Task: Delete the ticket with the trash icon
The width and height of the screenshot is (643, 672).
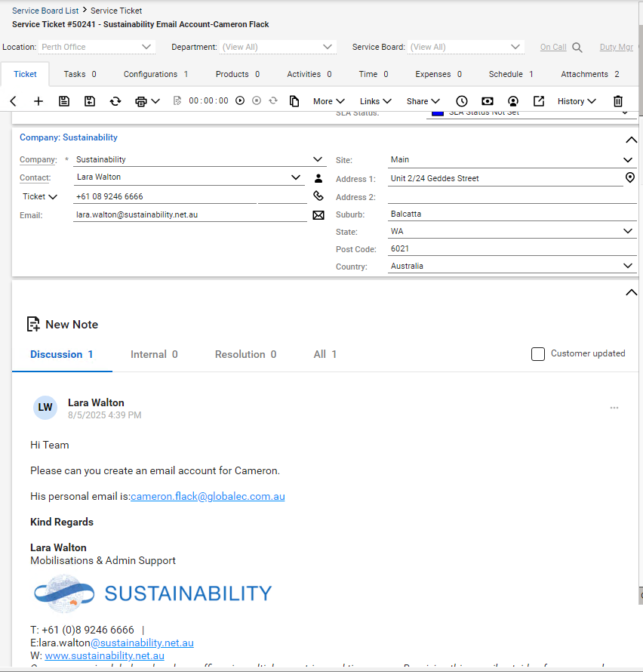Action: click(x=618, y=101)
